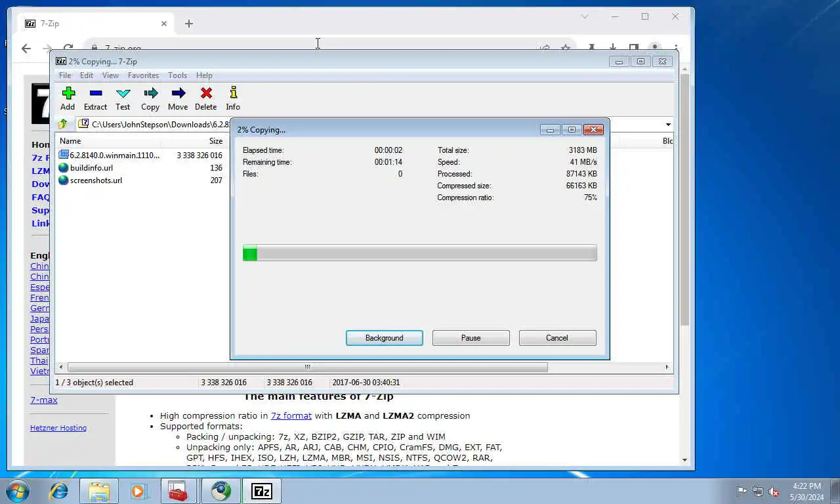Minimize the Copying dialog
The width and height of the screenshot is (840, 504).
coord(550,130)
